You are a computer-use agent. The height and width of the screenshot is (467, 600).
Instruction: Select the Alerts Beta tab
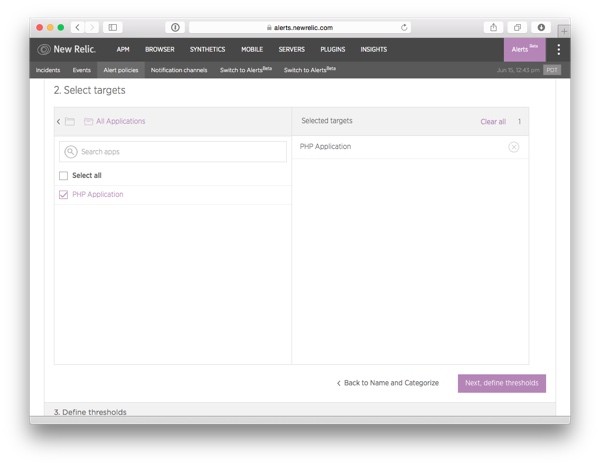click(x=525, y=49)
